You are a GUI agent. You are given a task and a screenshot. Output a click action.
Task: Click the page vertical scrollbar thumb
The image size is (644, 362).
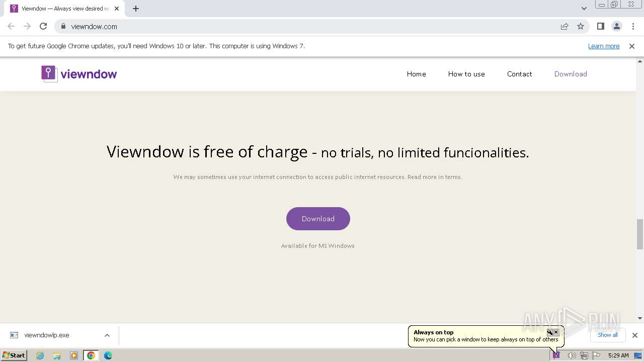coord(640,234)
